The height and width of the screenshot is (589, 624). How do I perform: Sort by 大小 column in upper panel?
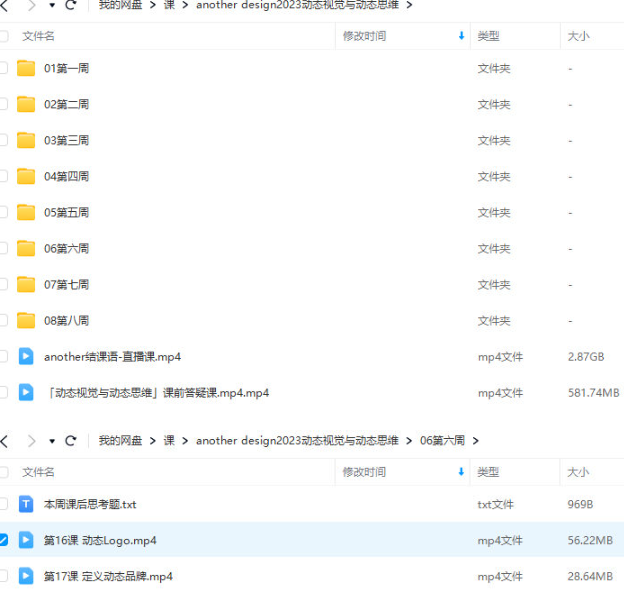click(x=578, y=36)
